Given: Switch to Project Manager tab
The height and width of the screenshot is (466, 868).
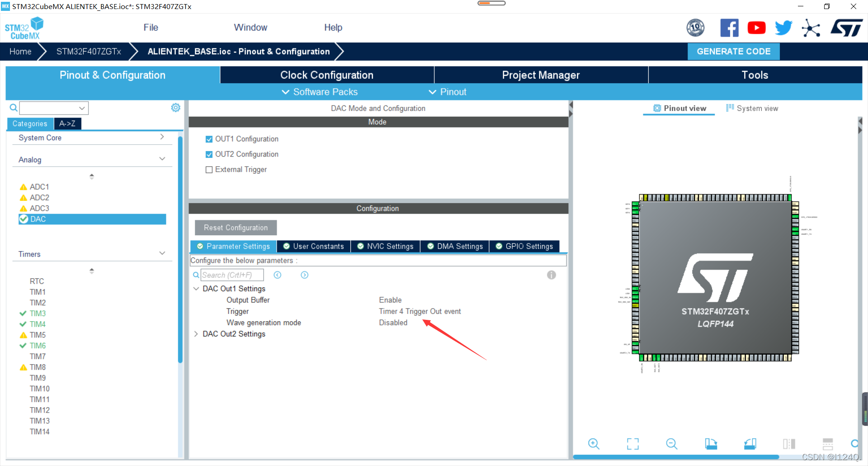Looking at the screenshot, I should 541,75.
